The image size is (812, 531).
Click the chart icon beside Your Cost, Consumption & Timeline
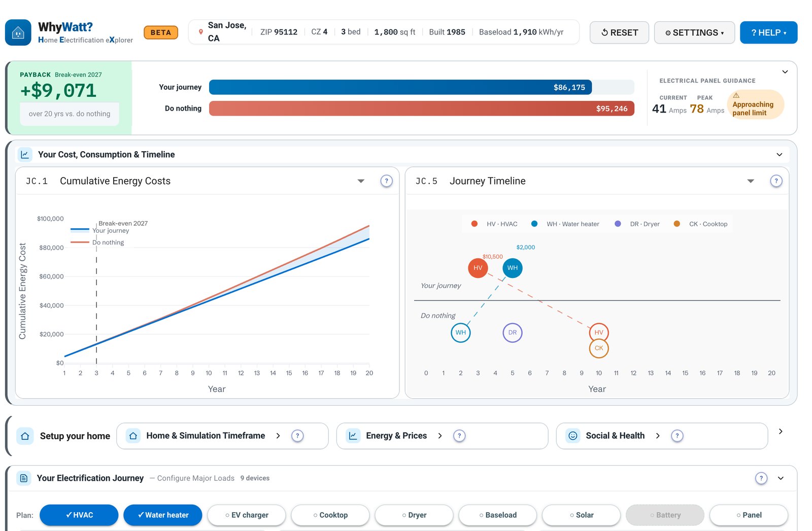pos(25,155)
